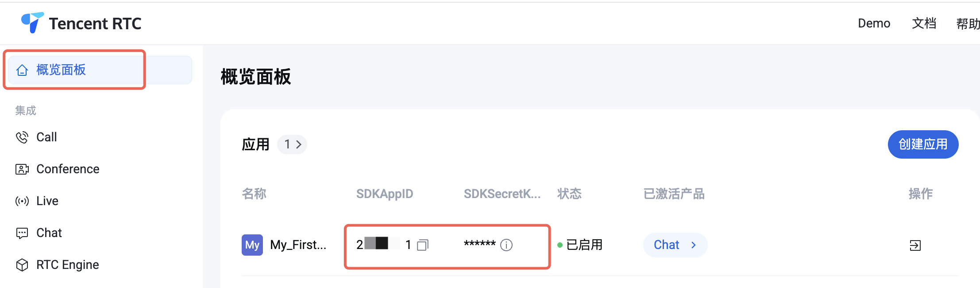Click the Tencent RTC logo icon
The width and height of the screenshot is (980, 288).
click(32, 23)
